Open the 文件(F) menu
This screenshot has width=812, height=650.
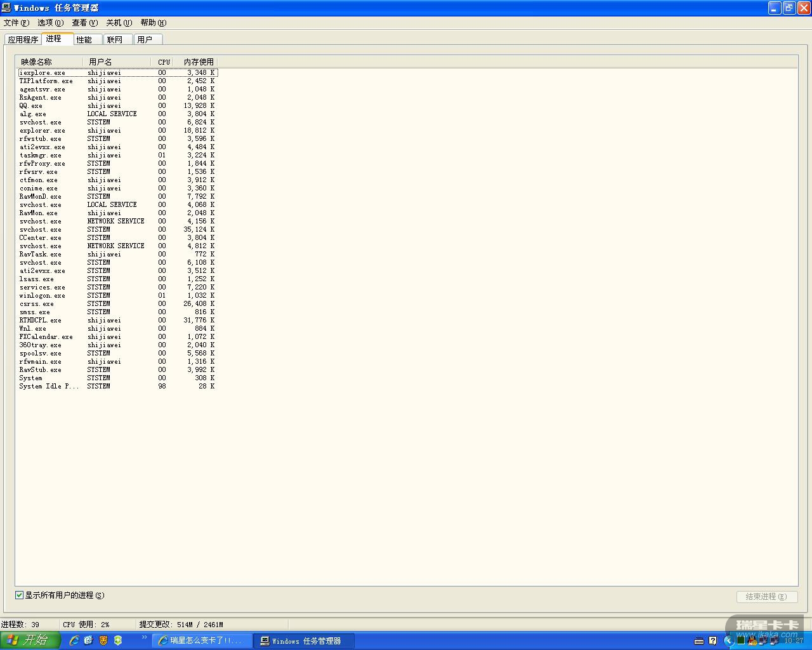click(x=16, y=23)
